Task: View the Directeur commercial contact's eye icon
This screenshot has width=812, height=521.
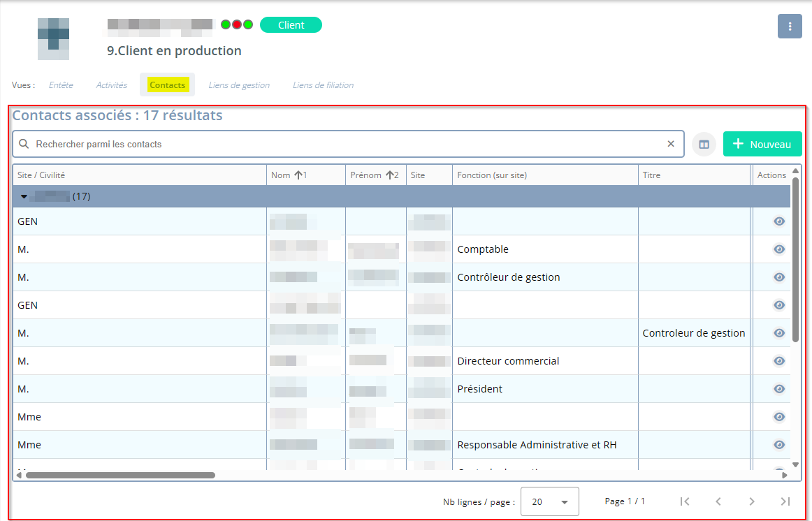Action: tap(778, 361)
